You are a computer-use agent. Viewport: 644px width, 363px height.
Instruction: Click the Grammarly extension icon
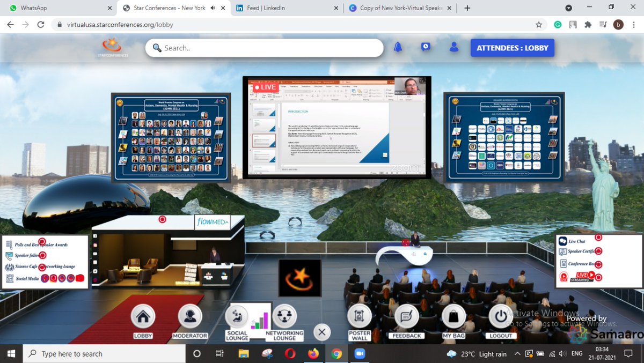(x=558, y=25)
